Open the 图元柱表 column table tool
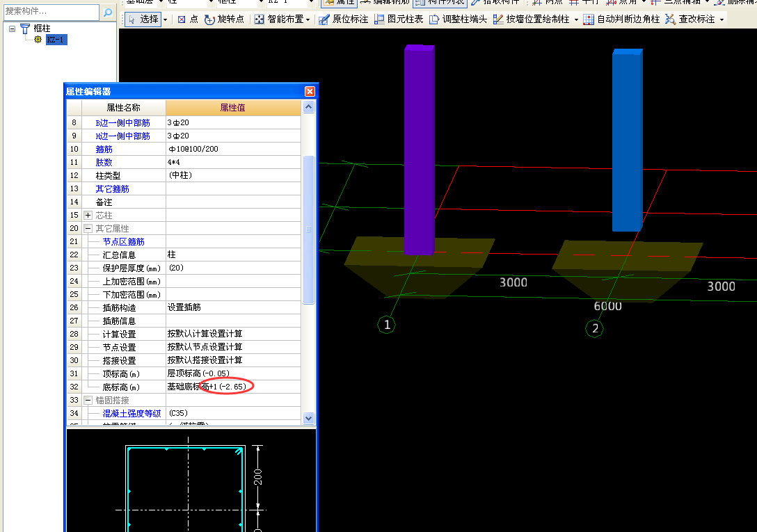This screenshot has width=757, height=532. tap(399, 19)
